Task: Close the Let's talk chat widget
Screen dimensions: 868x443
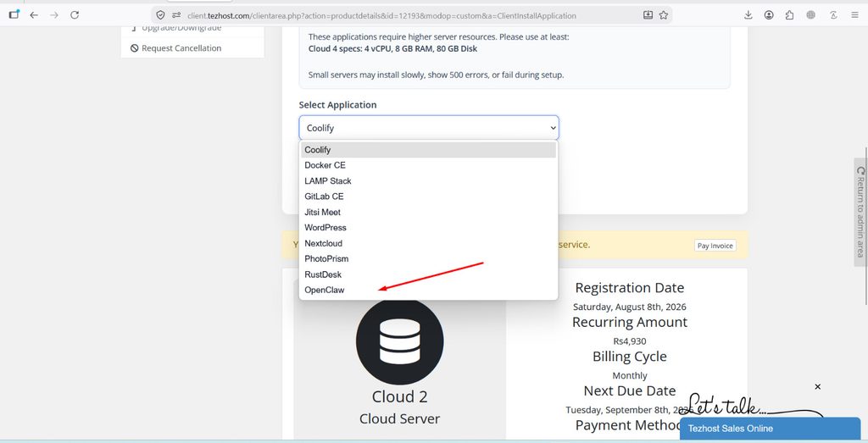Action: pyautogui.click(x=818, y=386)
